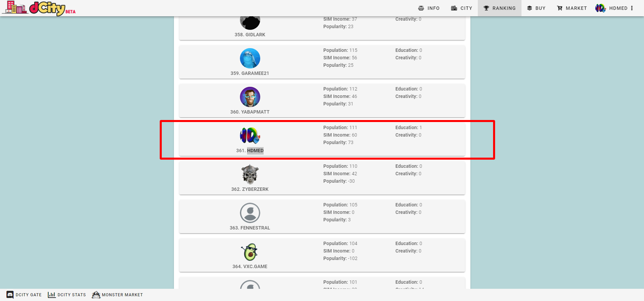Click GIDLARK's Popularity: 23 text

click(x=338, y=26)
